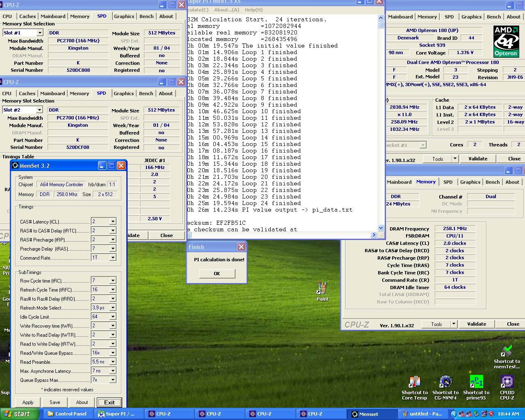525x420 pixels.
Task: Open the About...(A) menu in Super PI
Action: [227, 10]
